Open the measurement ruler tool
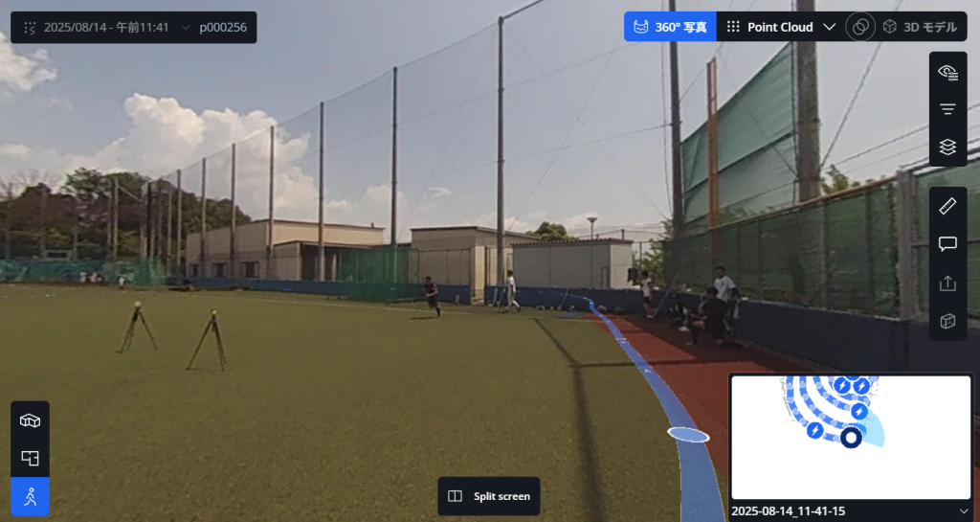The width and height of the screenshot is (980, 522). [947, 206]
